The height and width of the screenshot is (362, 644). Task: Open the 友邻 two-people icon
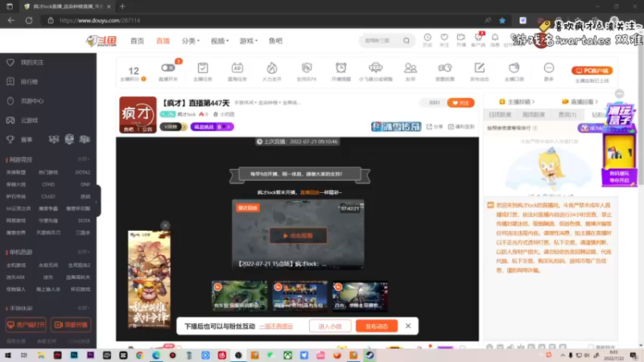[x=411, y=68]
